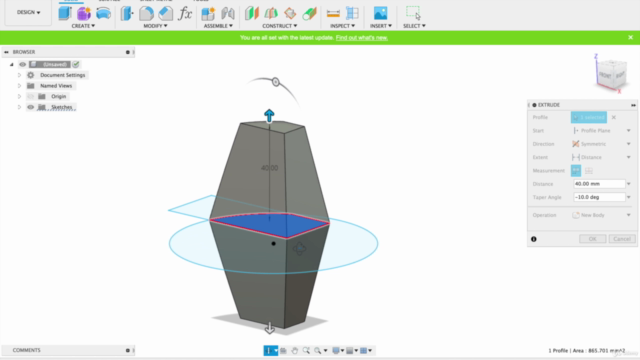Image resolution: width=640 pixels, height=360 pixels.
Task: Open the purple Create Form tool
Action: pyautogui.click(x=84, y=13)
